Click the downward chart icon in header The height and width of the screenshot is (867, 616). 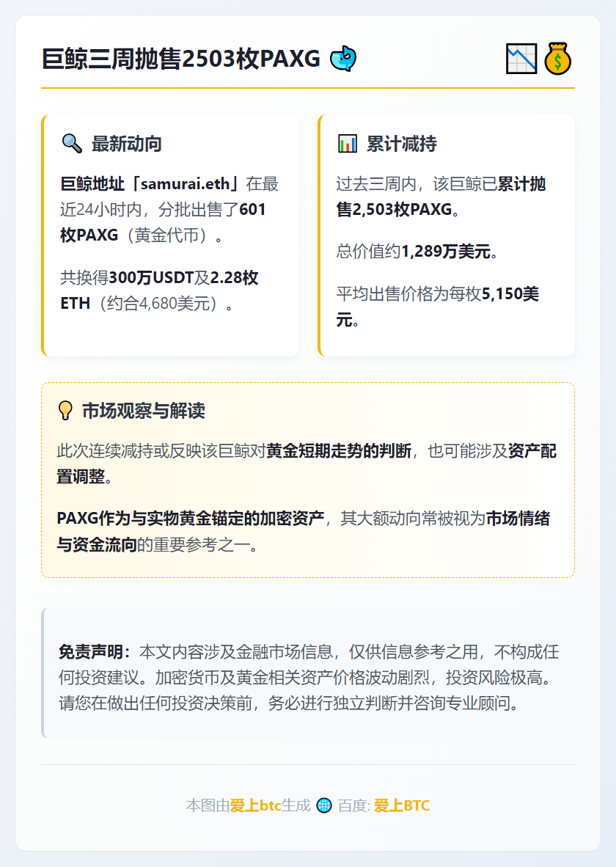point(521,59)
